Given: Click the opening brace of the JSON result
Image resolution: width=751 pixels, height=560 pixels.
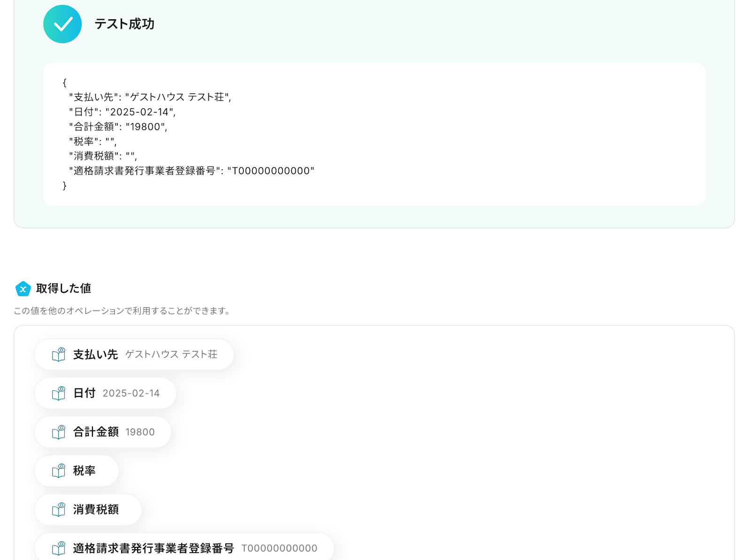Looking at the screenshot, I should [65, 83].
